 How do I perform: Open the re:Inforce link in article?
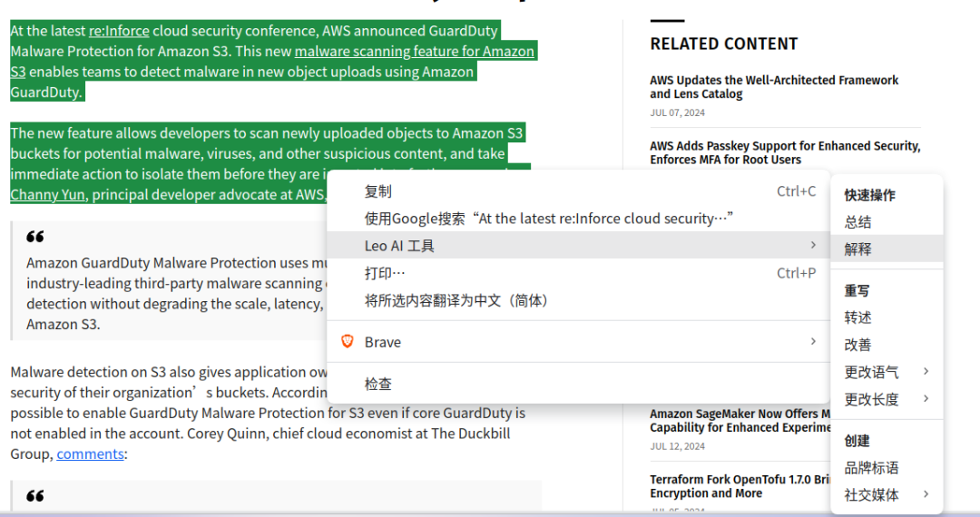[119, 31]
